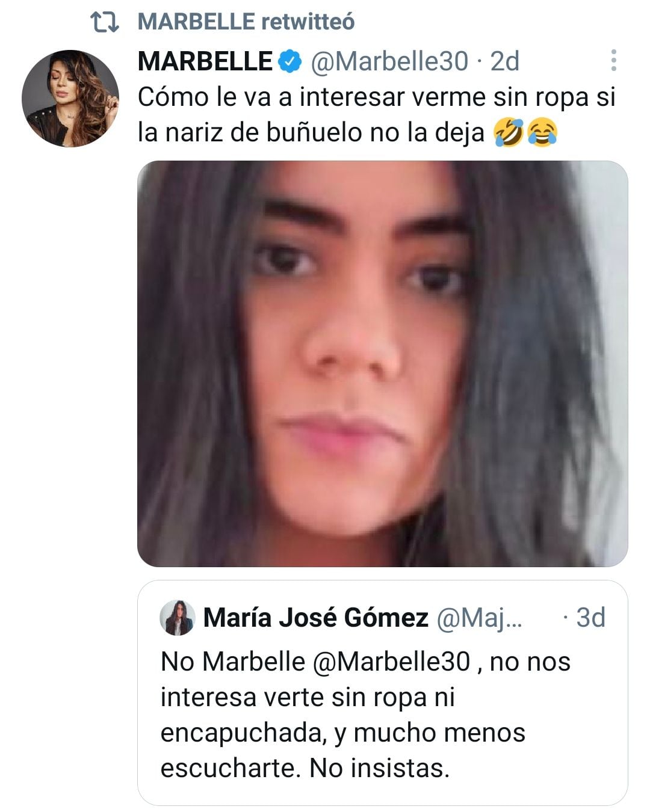Click the word 'retwitteó' in the header

pos(308,22)
